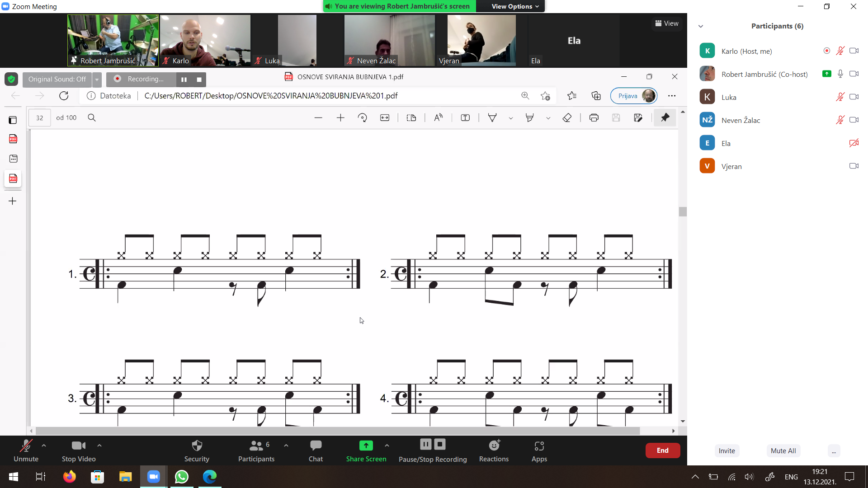The width and height of the screenshot is (868, 488).
Task: Click the Mute All button
Action: [783, 450]
